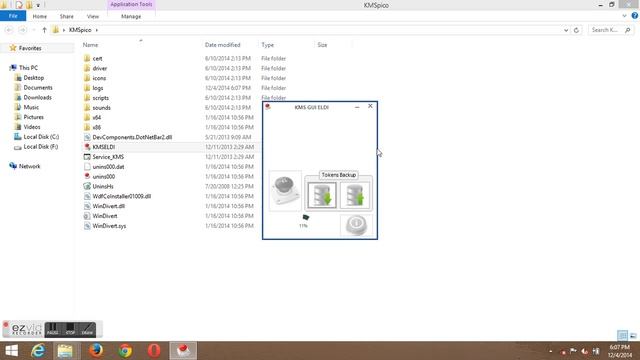Open the Share ribbon tab
The height and width of the screenshot is (360, 640).
(67, 16)
